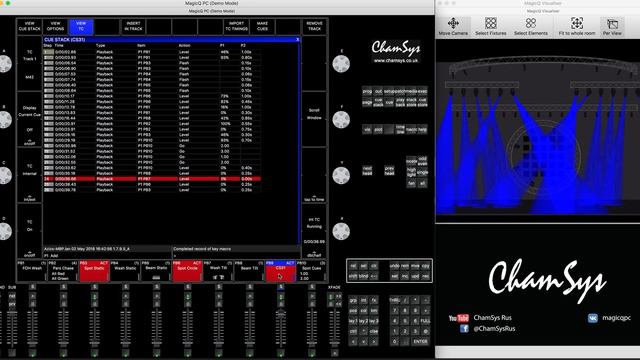Toggle Display Current Cue on/off soft button
This screenshot has width=640, height=360.
[x=29, y=120]
